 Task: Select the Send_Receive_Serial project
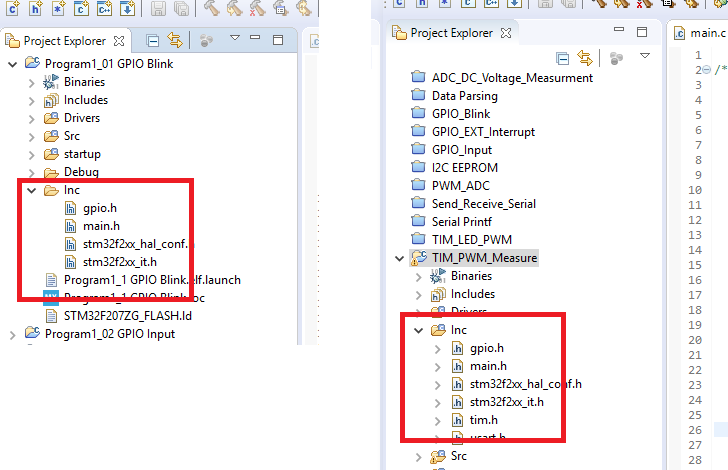[x=484, y=203]
